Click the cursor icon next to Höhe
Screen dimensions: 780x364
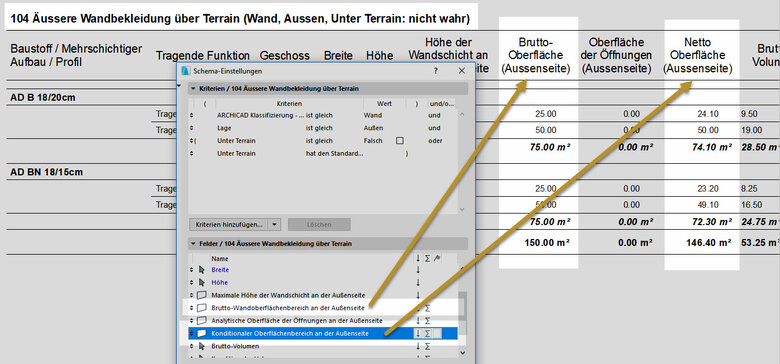pyautogui.click(x=201, y=283)
